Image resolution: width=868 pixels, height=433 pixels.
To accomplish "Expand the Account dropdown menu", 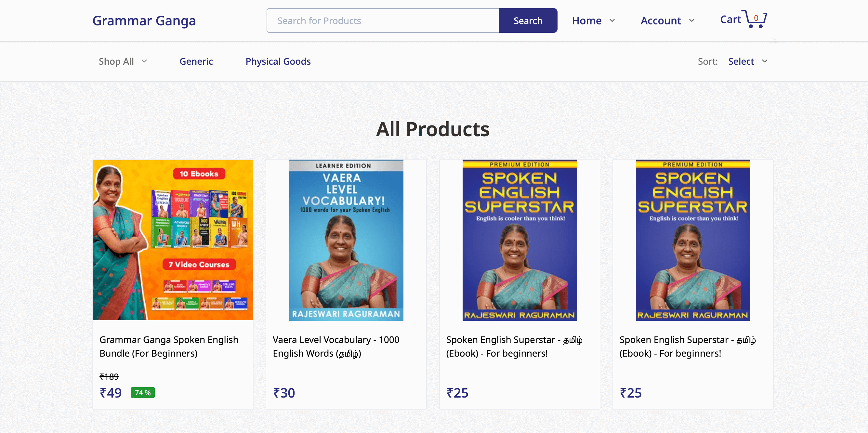I will pos(667,20).
